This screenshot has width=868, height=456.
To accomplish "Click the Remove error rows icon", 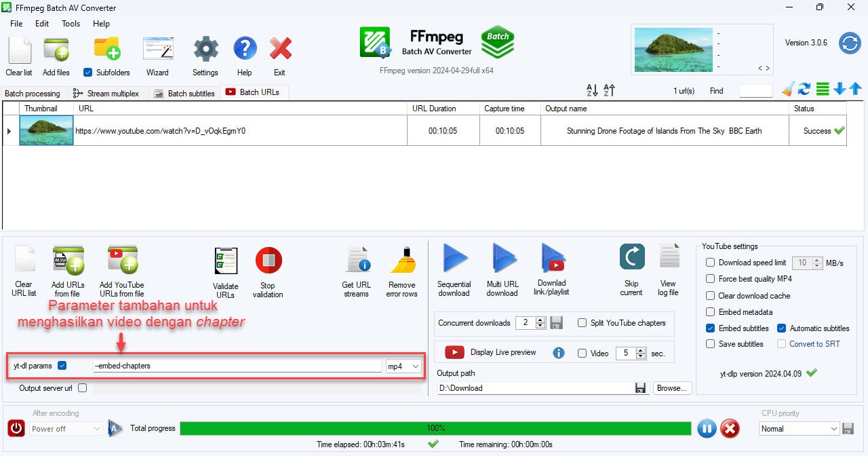I will (402, 261).
